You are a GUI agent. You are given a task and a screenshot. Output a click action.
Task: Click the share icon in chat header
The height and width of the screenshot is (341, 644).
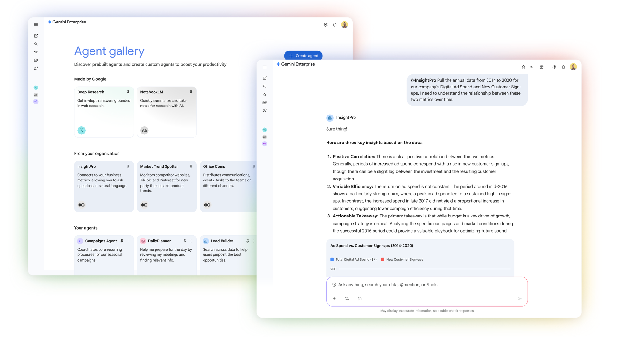pos(532,67)
